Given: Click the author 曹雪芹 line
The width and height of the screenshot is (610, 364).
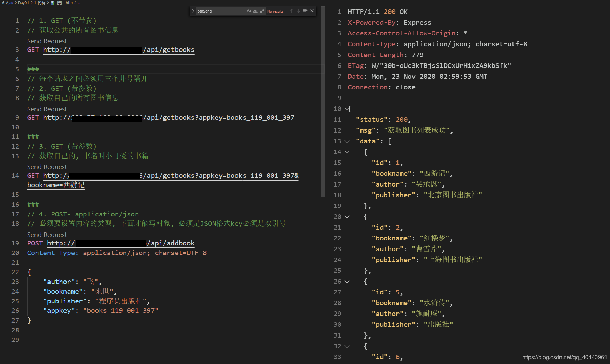Looking at the screenshot, I should [x=408, y=249].
